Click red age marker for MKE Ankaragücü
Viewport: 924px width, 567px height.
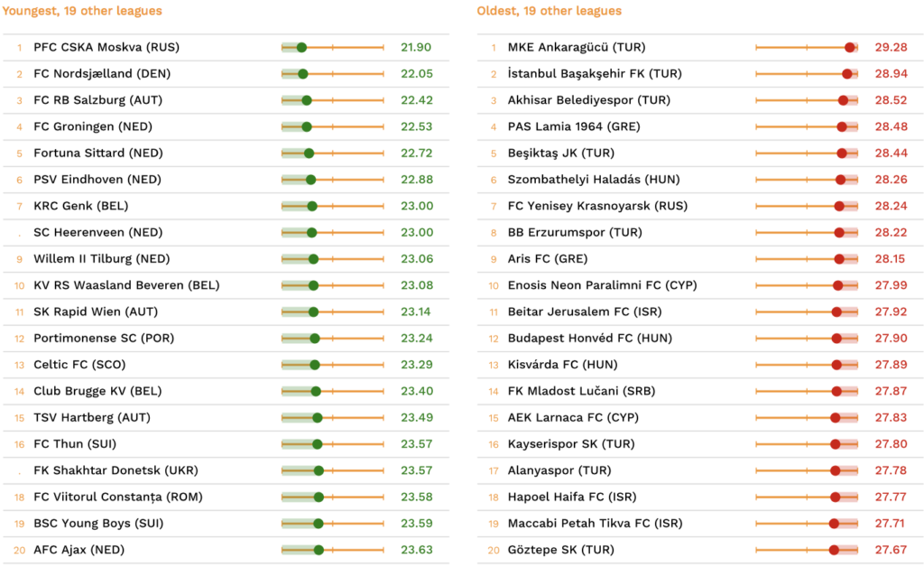850,48
